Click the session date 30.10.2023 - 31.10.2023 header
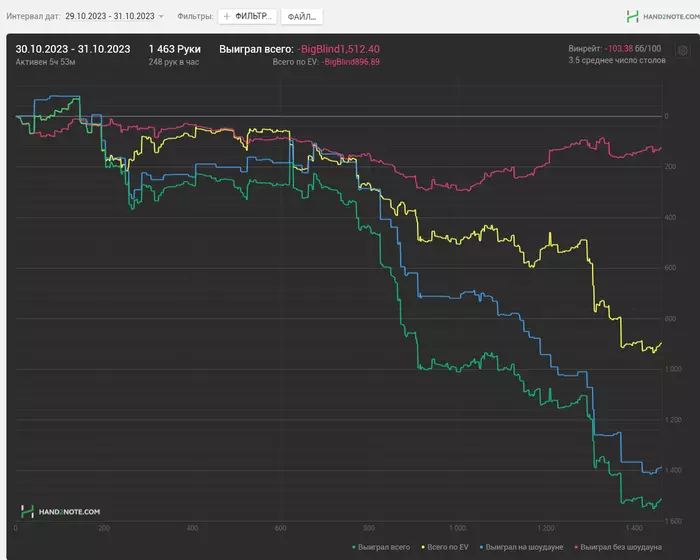This screenshot has height=560, width=700. pyautogui.click(x=73, y=48)
